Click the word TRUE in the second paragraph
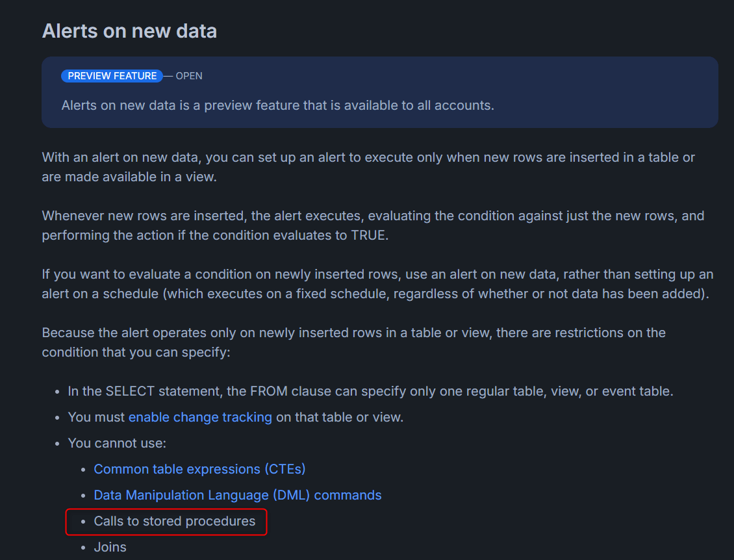The height and width of the screenshot is (560, 734). click(x=368, y=235)
